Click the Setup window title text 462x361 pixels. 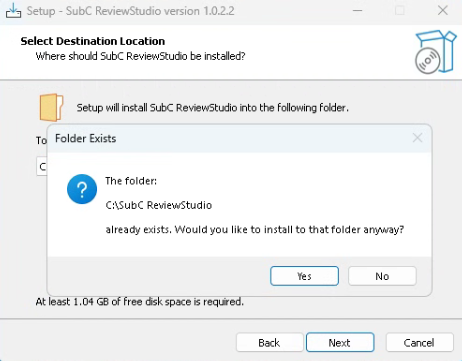coord(130,11)
